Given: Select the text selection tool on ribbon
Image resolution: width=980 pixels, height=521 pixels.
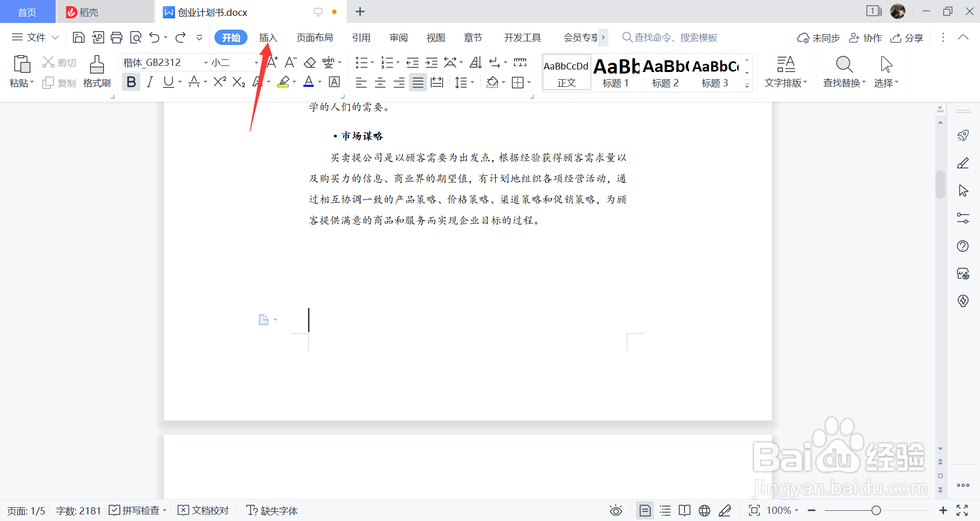Looking at the screenshot, I should pos(886,72).
